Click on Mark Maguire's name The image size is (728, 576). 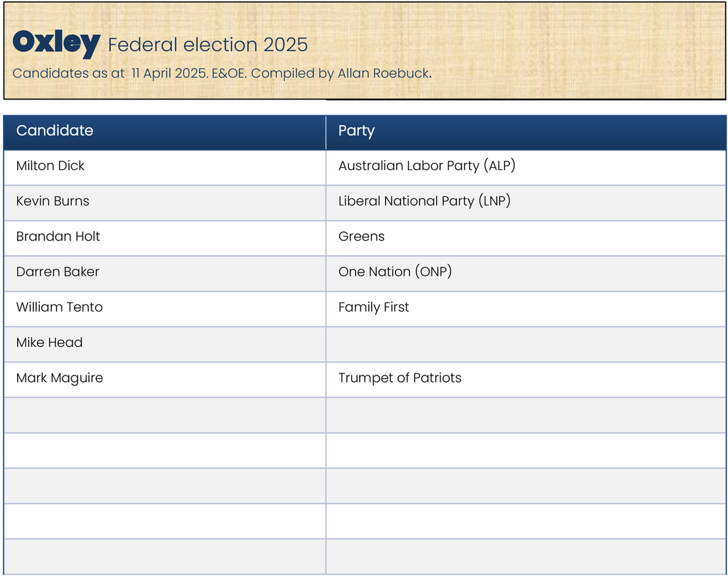point(60,378)
